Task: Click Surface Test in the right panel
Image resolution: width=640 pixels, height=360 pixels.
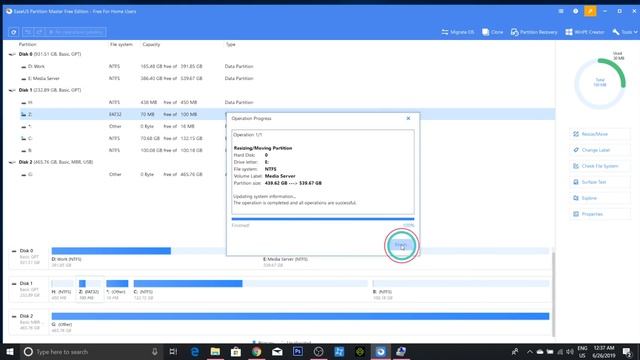Action: [x=600, y=182]
